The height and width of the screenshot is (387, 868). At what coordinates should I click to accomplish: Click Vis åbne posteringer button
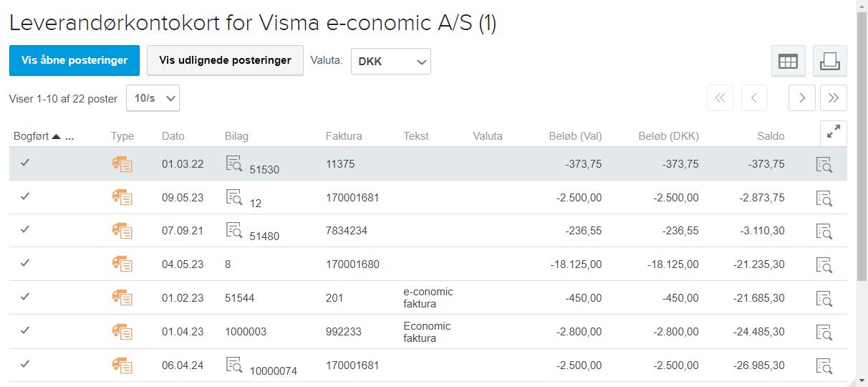[x=74, y=60]
